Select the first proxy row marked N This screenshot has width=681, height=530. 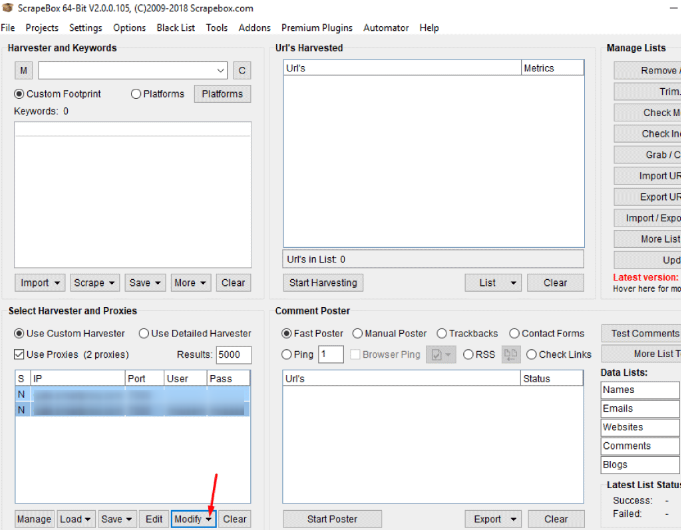132,394
